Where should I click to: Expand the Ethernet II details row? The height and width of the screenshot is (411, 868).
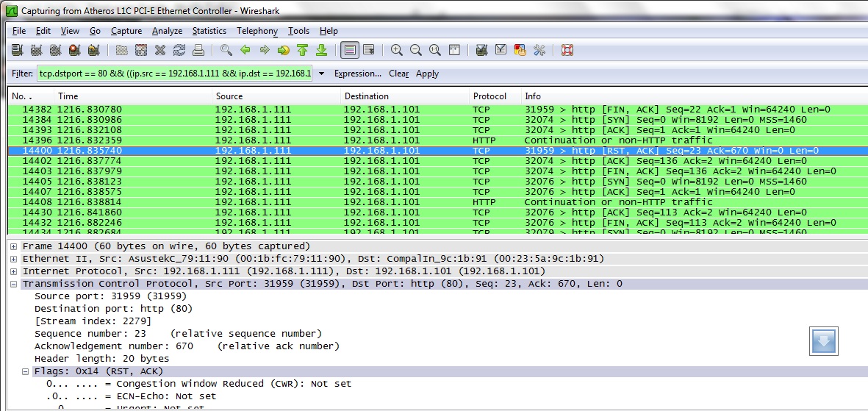tap(14, 259)
